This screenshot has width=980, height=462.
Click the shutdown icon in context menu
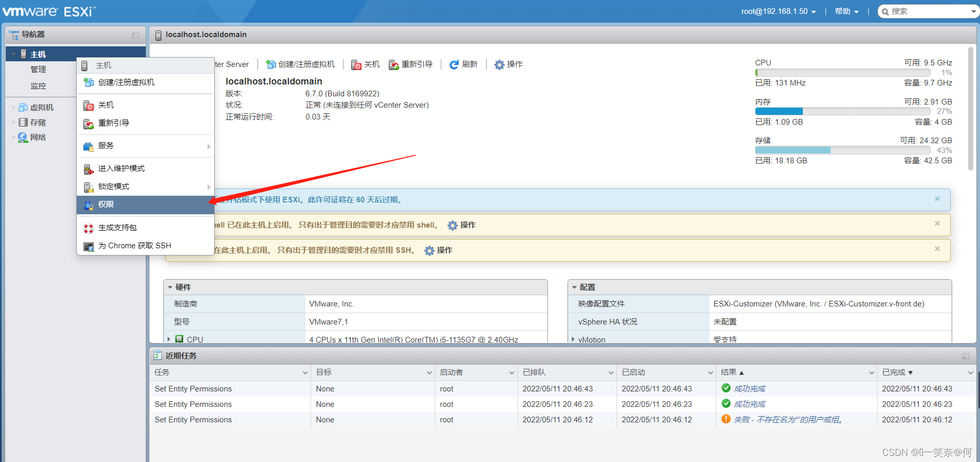[89, 105]
